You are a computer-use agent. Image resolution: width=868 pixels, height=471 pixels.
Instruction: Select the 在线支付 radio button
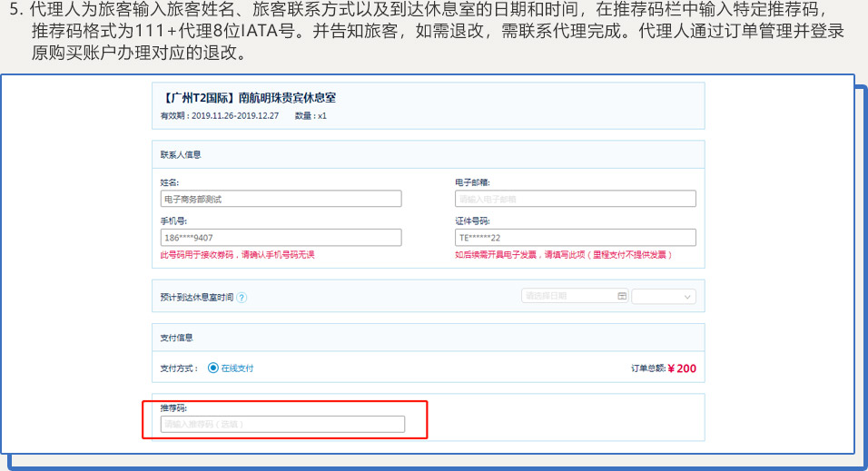[x=213, y=368]
